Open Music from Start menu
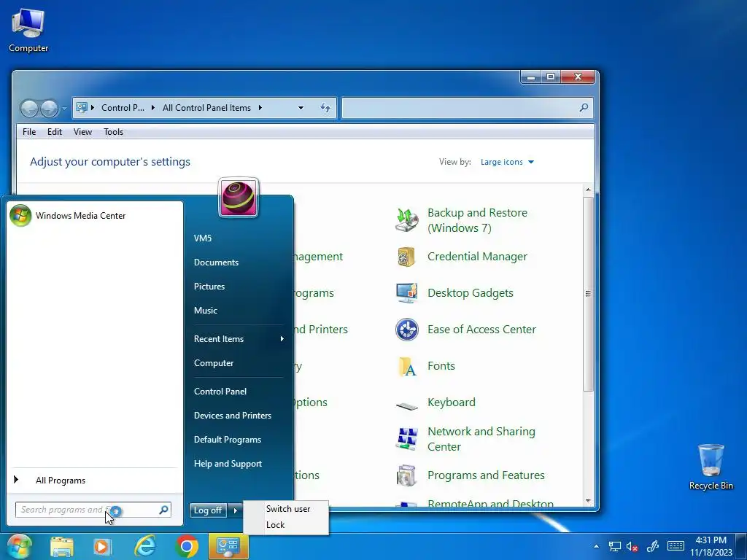The height and width of the screenshot is (560, 747). click(205, 311)
